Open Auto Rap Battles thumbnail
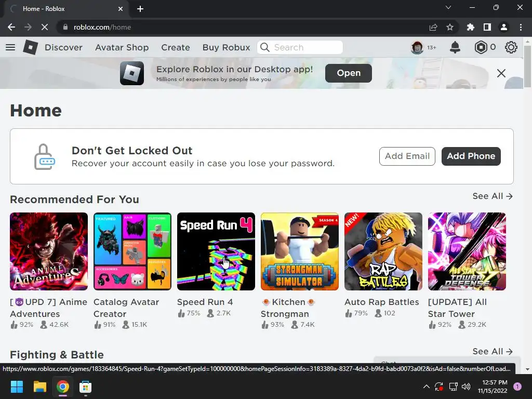532x399 pixels. (x=383, y=251)
